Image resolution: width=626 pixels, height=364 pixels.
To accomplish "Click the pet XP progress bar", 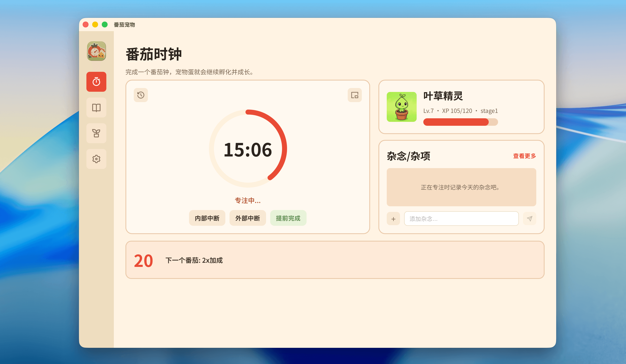I will (x=460, y=122).
